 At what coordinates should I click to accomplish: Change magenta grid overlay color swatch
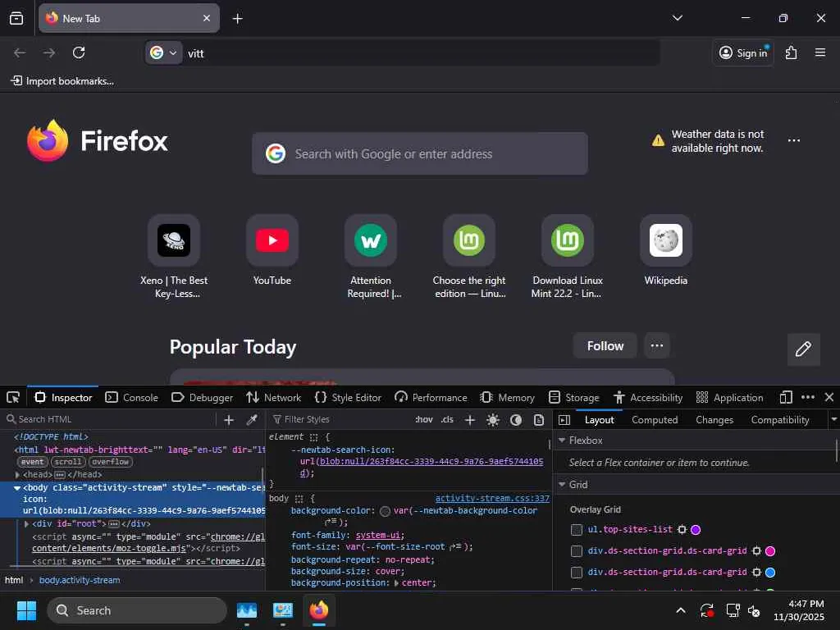[770, 551]
